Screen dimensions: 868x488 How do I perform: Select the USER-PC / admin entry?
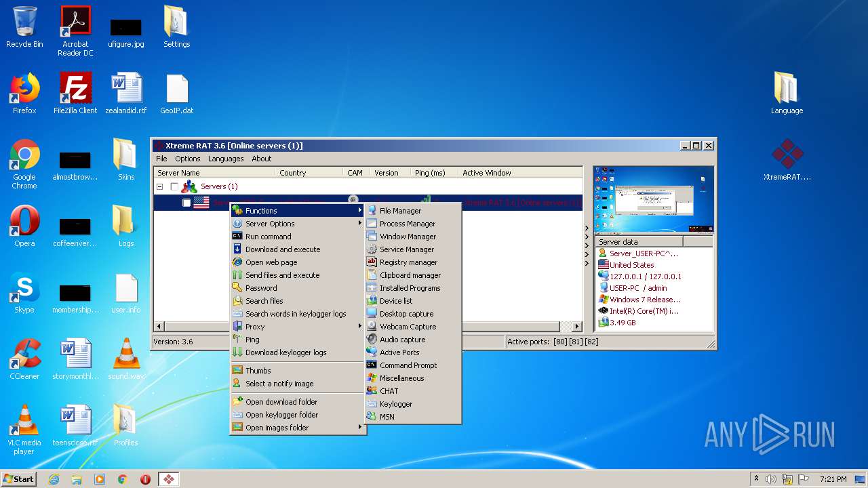[637, 288]
